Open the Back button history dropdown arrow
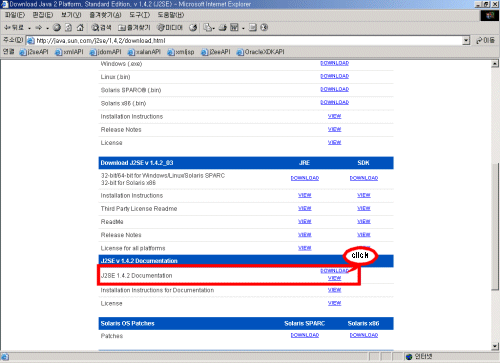Screen dimensions: 500x363 point(29,28)
